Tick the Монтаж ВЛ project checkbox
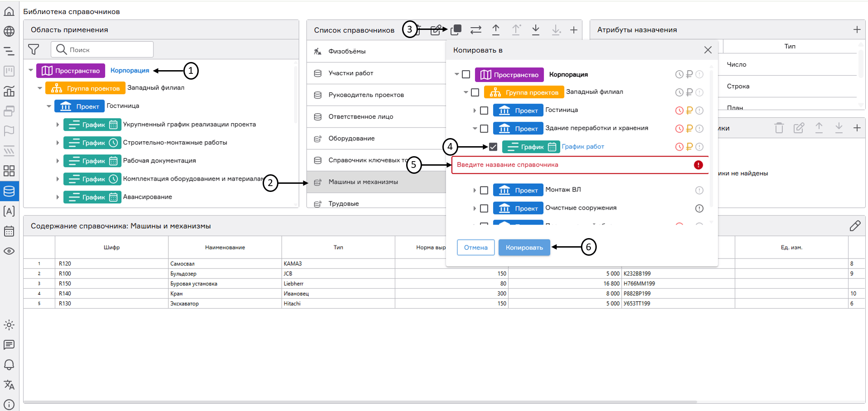868x411 pixels. [484, 190]
